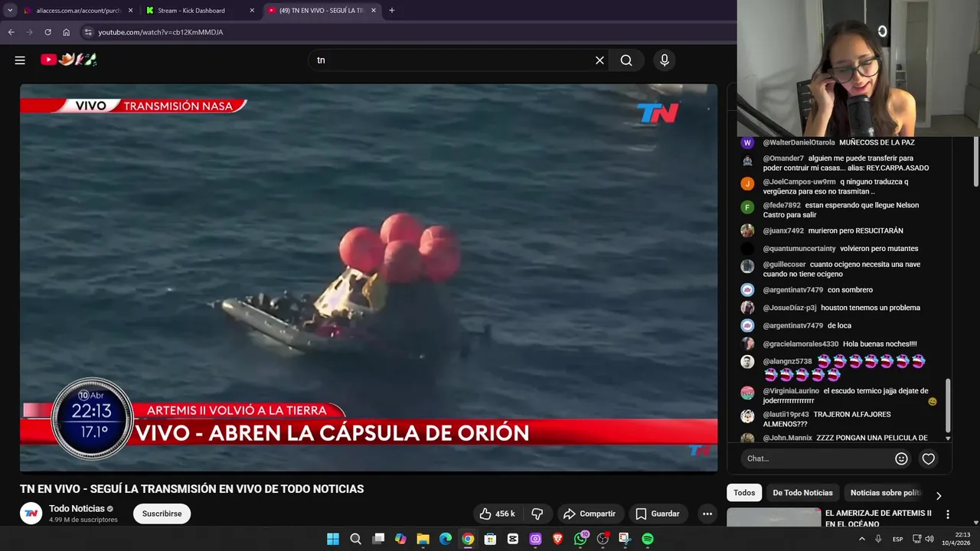Close the TN EN VIVO YouTube tab
The image size is (980, 551).
tap(374, 11)
